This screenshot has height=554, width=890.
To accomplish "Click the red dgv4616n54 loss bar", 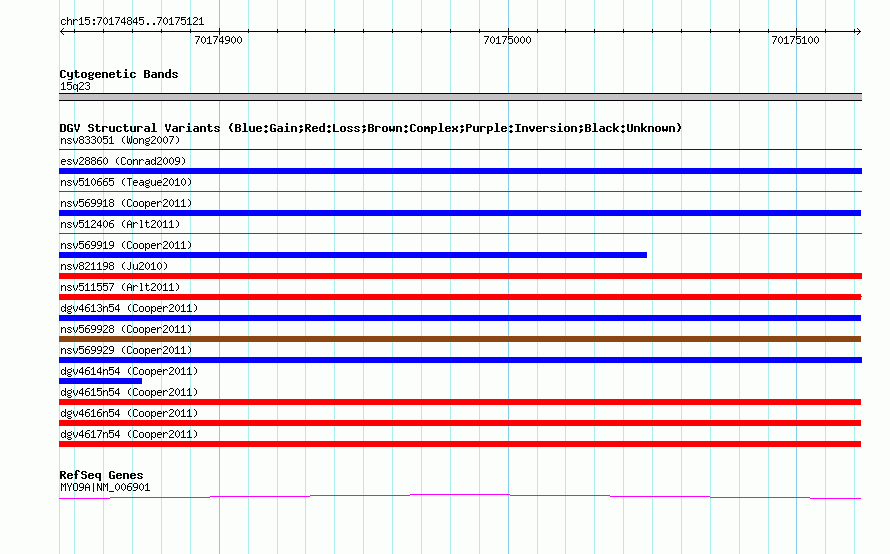I will 460,423.
